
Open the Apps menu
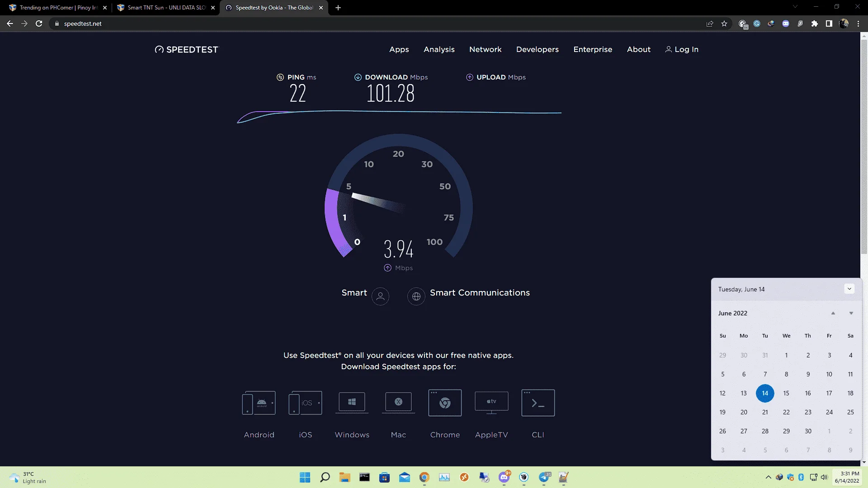point(399,49)
